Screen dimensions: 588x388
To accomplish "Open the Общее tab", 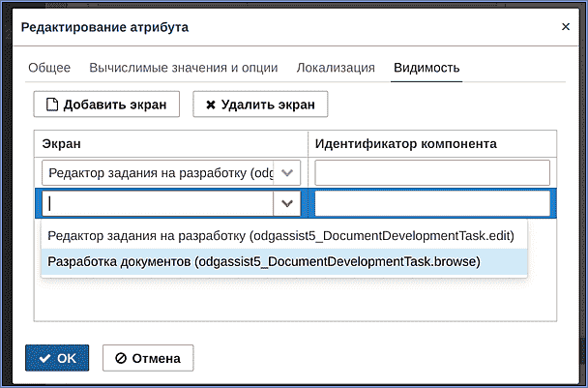I will tap(49, 68).
